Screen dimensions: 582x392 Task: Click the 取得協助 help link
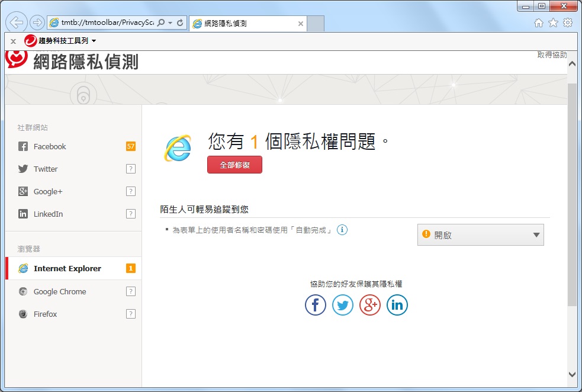552,55
